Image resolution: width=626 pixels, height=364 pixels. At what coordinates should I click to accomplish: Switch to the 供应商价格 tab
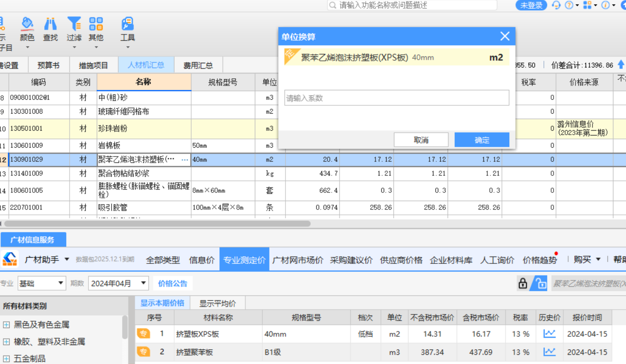tap(401, 260)
